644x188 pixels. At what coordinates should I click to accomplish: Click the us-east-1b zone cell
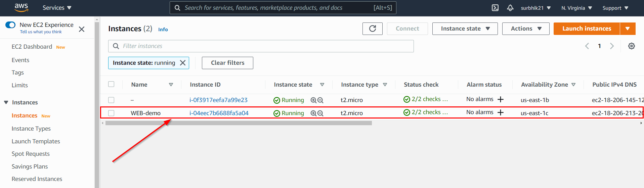[535, 100]
